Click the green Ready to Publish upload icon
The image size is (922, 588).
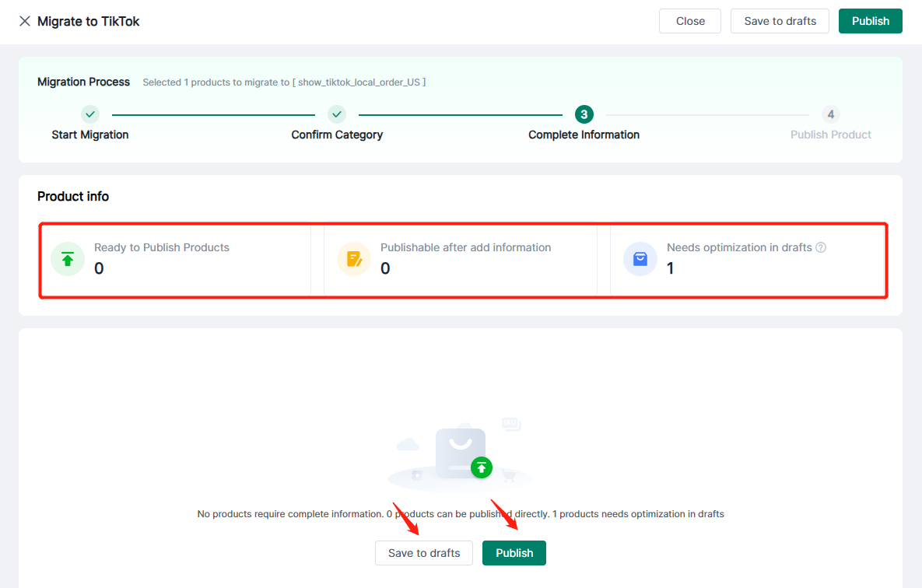click(68, 259)
